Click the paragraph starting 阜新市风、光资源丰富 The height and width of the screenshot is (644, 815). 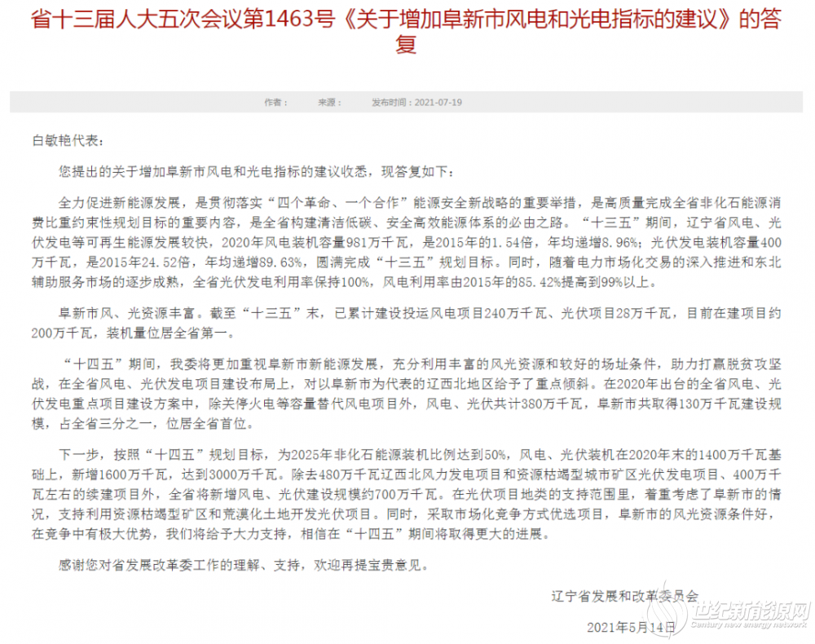[407, 323]
